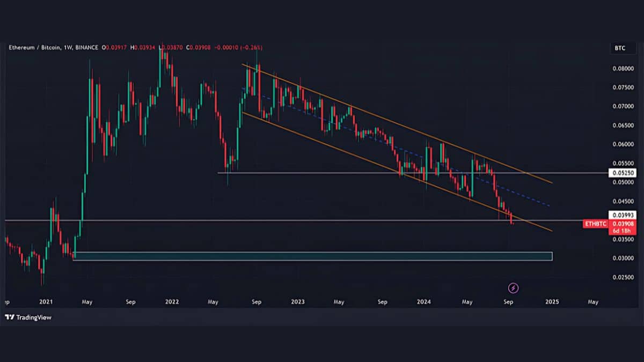
Task: Click the countdown timer showing 6d 18h
Action: pyautogui.click(x=622, y=230)
